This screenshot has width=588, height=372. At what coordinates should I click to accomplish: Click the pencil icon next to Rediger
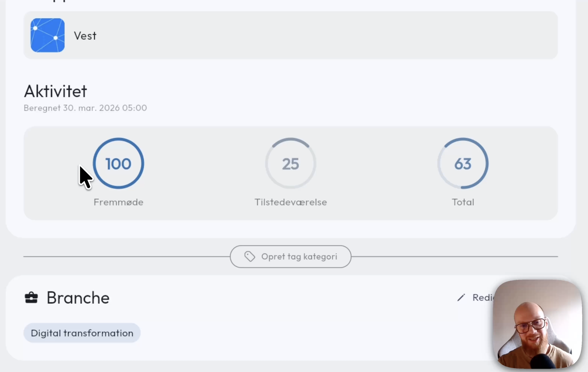[x=461, y=298]
